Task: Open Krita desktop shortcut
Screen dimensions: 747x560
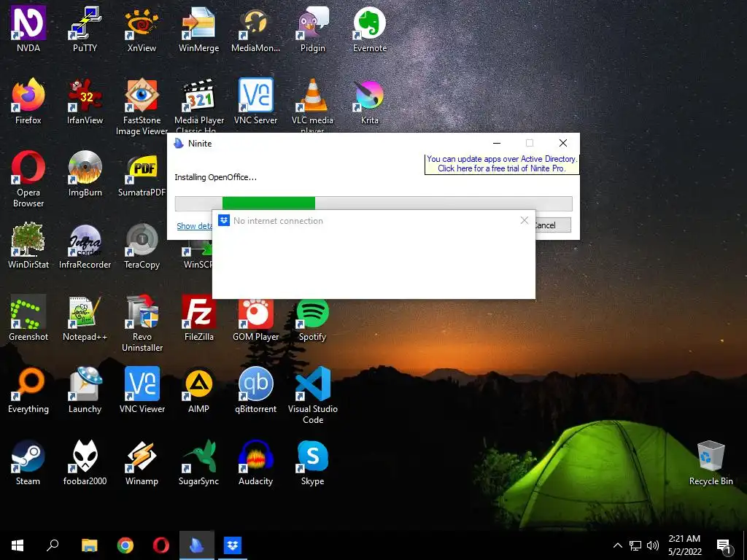Action: click(x=370, y=101)
